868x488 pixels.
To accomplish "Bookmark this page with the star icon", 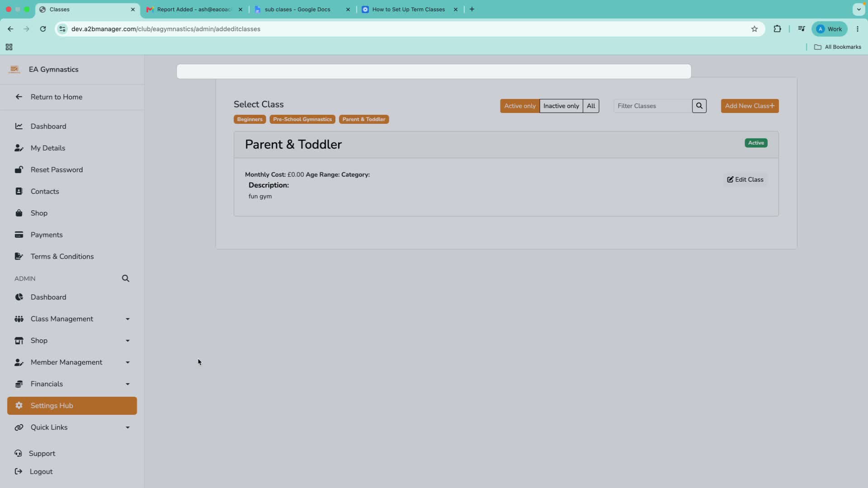I will 754,29.
